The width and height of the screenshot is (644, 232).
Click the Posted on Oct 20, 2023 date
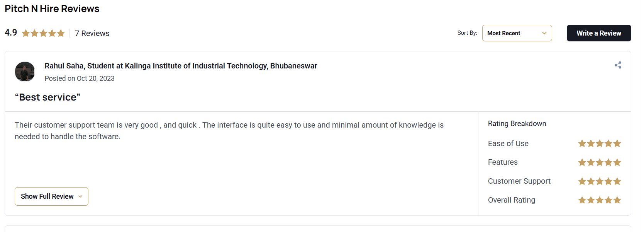(x=80, y=78)
